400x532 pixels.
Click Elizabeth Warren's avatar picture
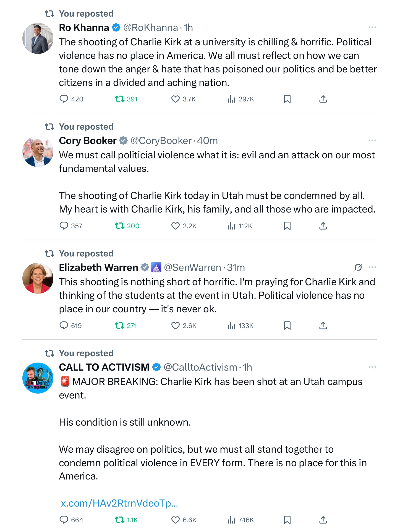coord(38,278)
